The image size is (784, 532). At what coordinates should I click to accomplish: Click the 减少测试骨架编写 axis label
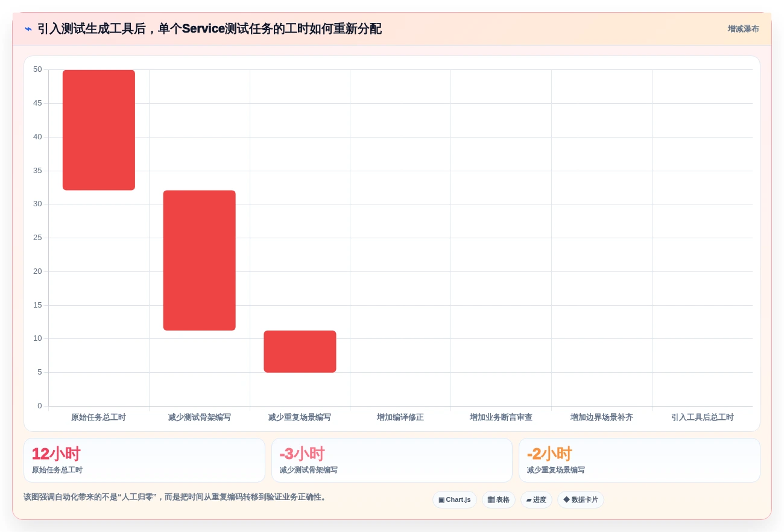200,417
